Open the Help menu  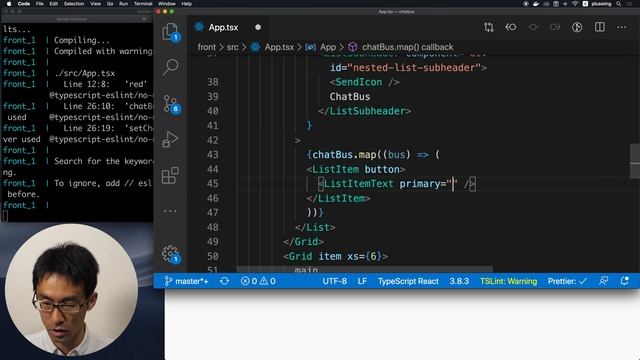point(187,4)
